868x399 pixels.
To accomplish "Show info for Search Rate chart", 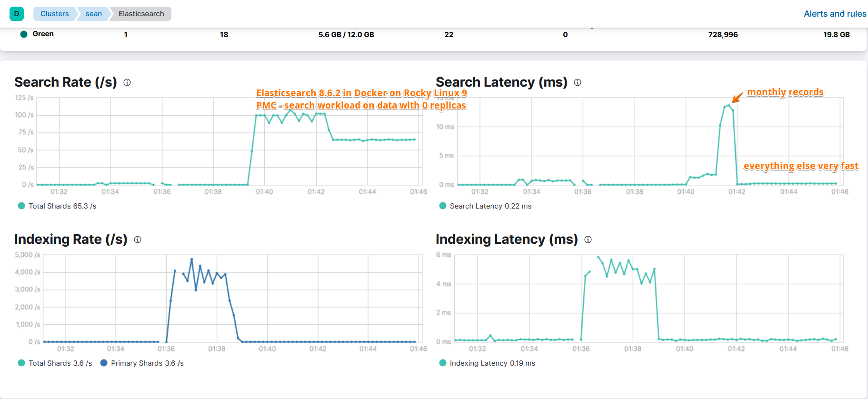I will (127, 82).
